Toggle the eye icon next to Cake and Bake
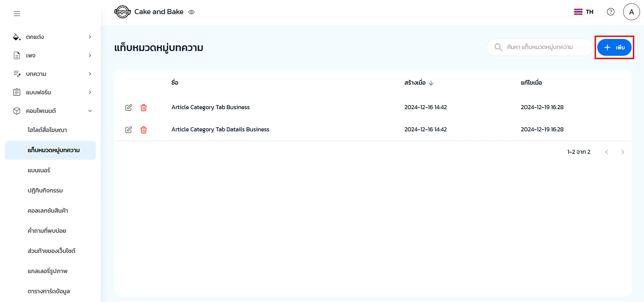Screen dimensions: 644x302 click(x=191, y=12)
